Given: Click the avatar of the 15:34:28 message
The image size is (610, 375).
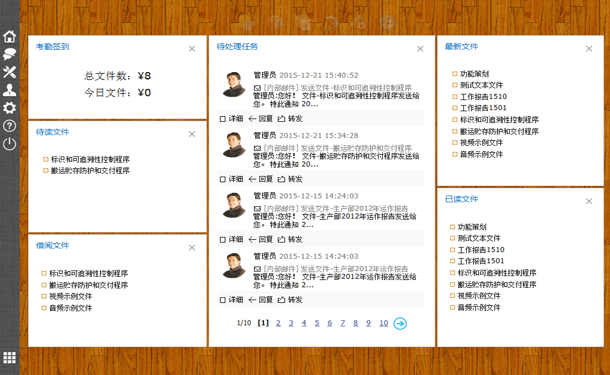Looking at the screenshot, I should (234, 144).
